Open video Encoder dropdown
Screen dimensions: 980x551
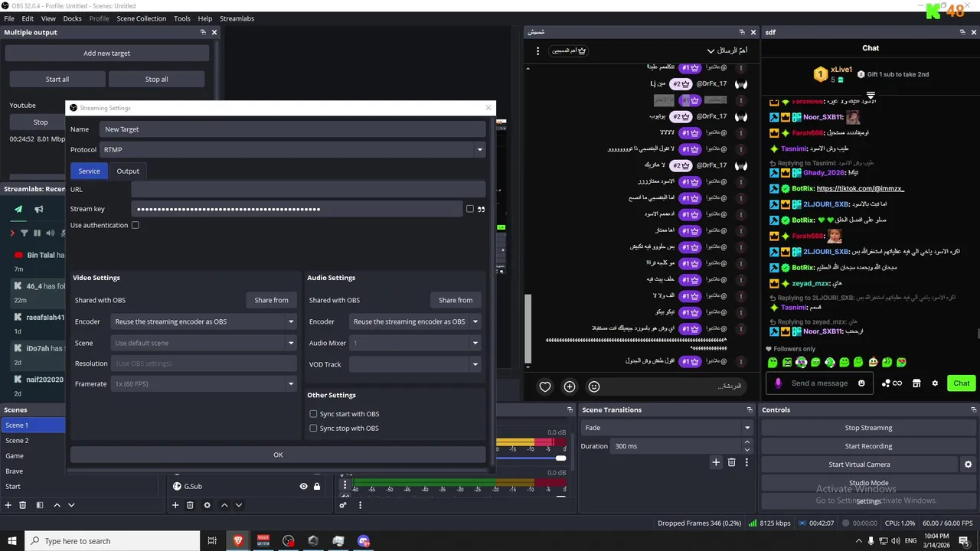click(204, 322)
